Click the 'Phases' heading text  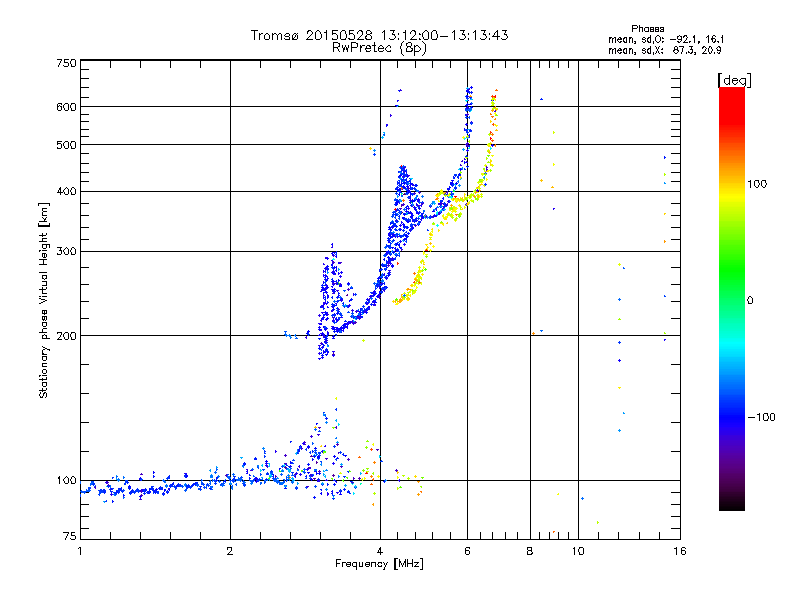pos(647,29)
